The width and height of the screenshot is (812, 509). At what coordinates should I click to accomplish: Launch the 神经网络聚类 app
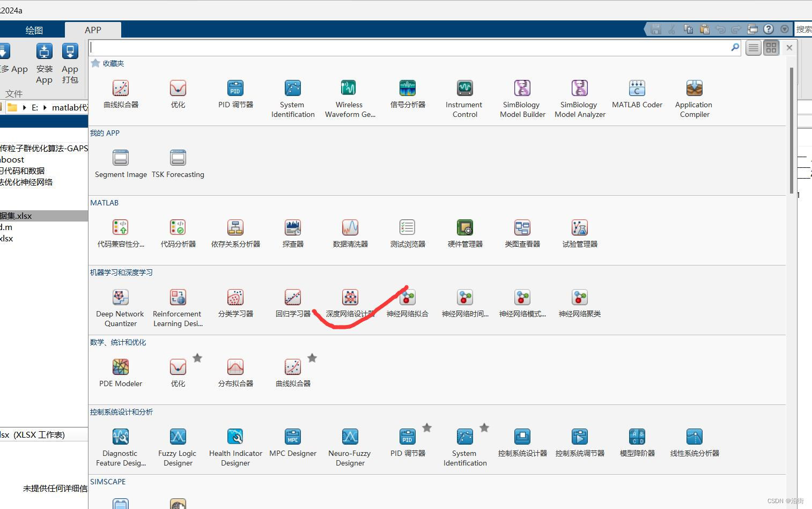pyautogui.click(x=580, y=303)
